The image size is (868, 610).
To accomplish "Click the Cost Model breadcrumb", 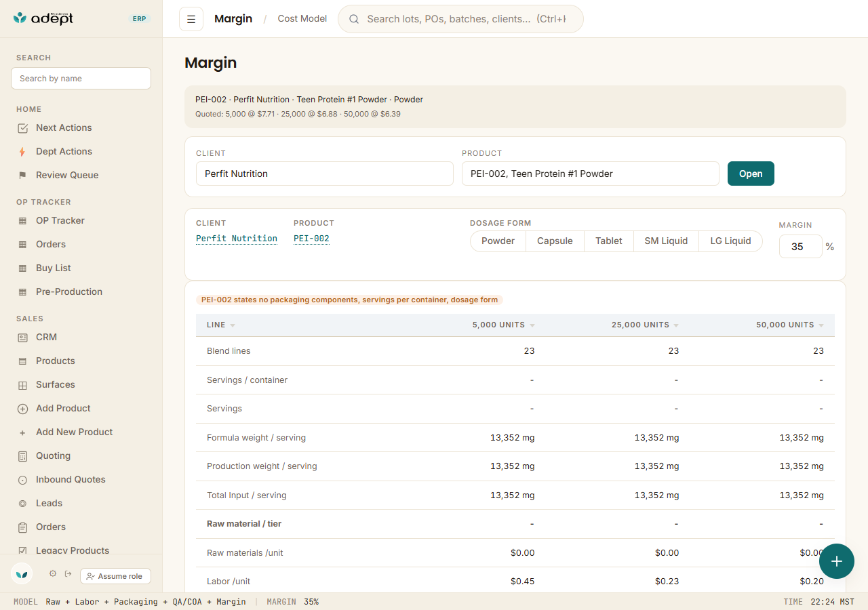I will (302, 19).
